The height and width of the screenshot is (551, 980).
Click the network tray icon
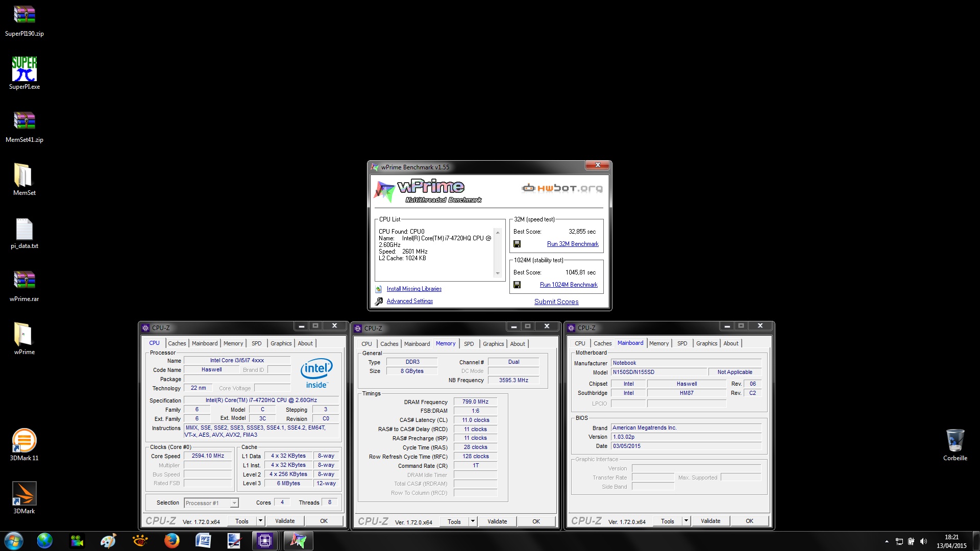tap(899, 541)
